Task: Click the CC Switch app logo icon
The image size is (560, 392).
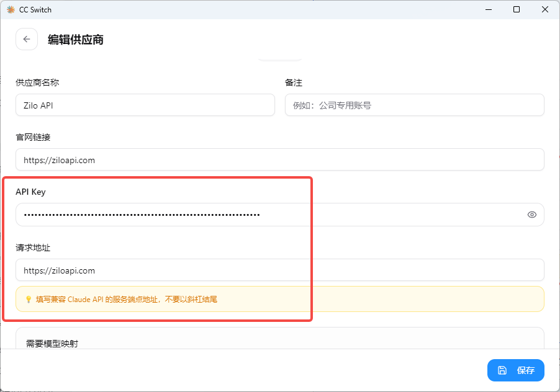Action: 11,10
